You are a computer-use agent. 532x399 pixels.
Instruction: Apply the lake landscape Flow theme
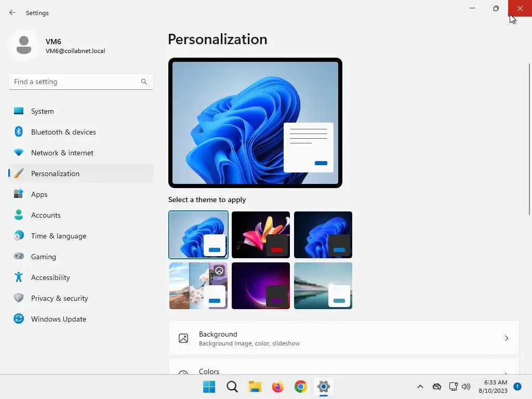point(323,285)
